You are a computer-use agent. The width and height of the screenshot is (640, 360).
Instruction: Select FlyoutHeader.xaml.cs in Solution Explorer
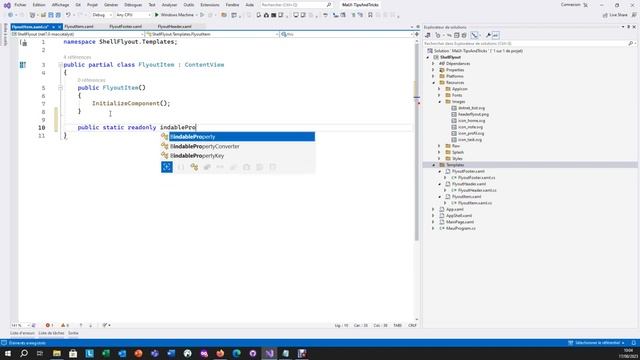pos(477,190)
